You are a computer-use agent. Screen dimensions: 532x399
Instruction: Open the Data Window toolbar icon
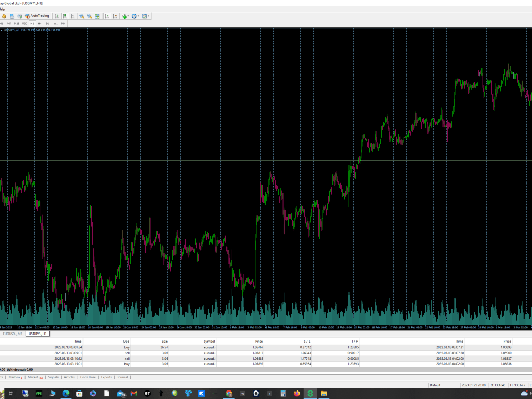[x=12, y=16]
